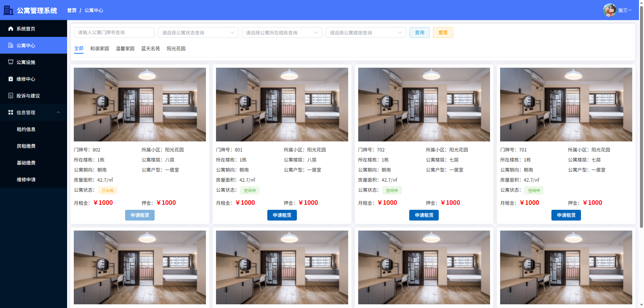The width and height of the screenshot is (644, 308).
Task: Focus the 公寓门牌号 search input
Action: [114, 33]
